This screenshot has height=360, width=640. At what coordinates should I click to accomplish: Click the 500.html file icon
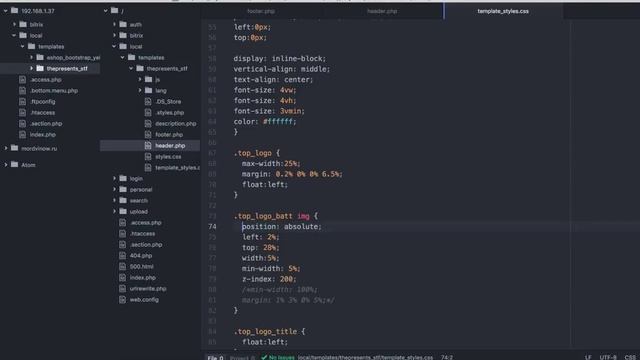point(122,267)
